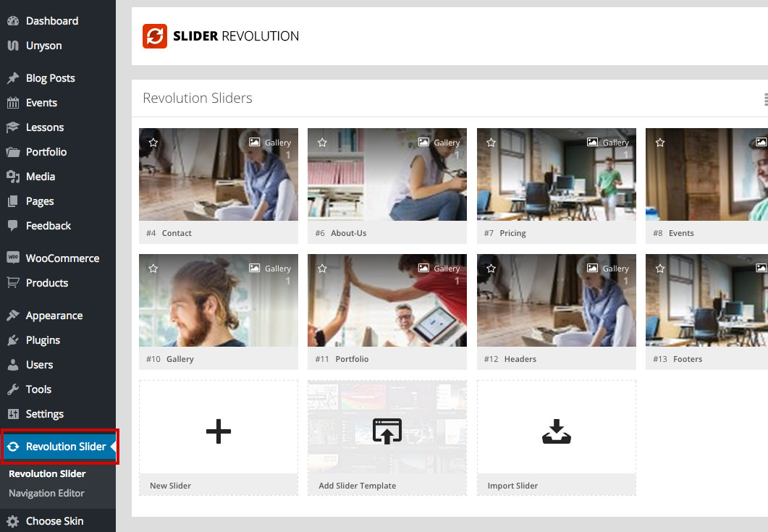
Task: Click the Products cart icon
Action: 13,283
